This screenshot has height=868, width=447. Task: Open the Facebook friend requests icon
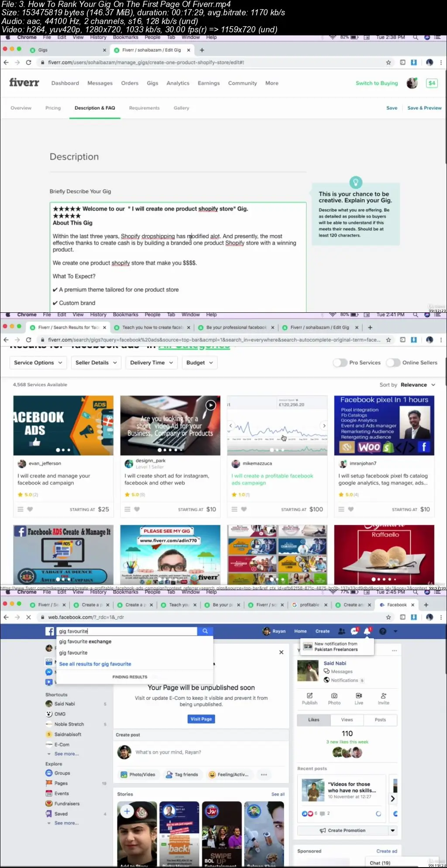(x=342, y=631)
